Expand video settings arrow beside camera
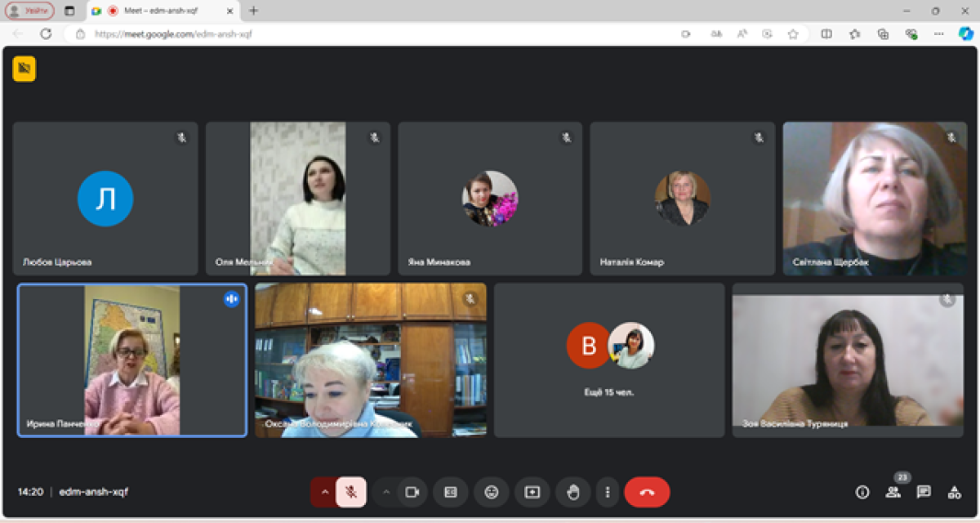The width and height of the screenshot is (980, 523). click(x=386, y=492)
